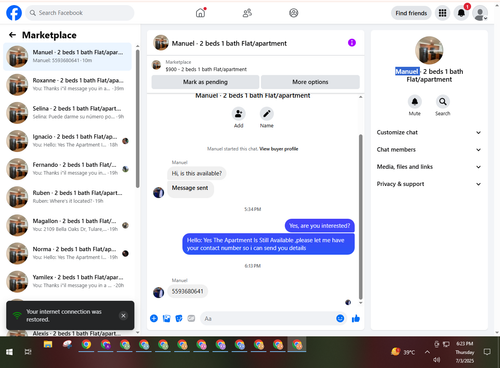Image resolution: width=500 pixels, height=368 pixels.
Task: Add people to the chat
Action: coord(239,114)
